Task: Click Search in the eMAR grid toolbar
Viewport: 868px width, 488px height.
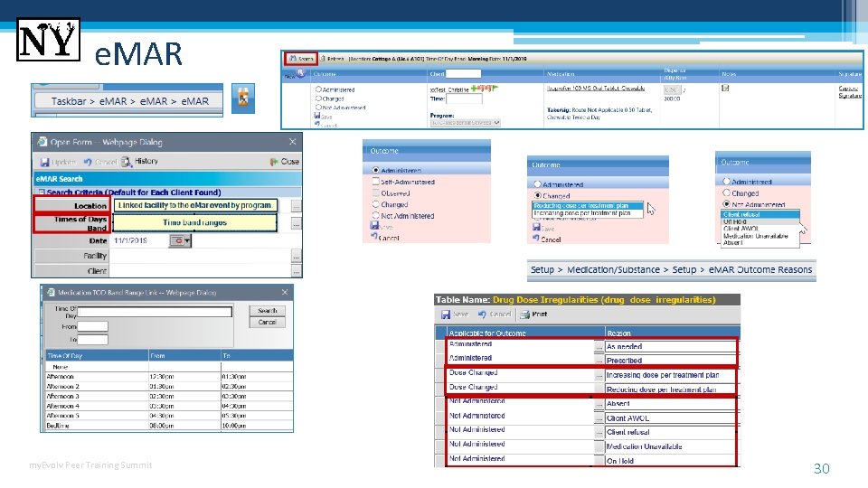Action: click(x=301, y=58)
